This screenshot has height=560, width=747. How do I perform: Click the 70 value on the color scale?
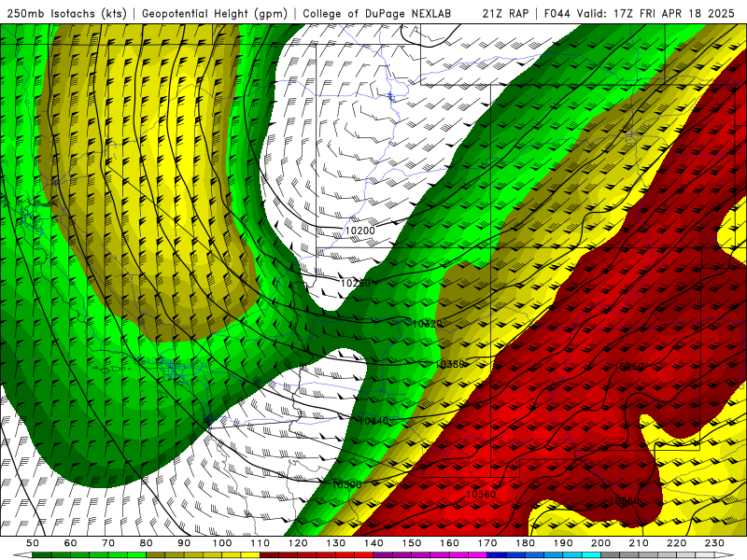(108, 543)
